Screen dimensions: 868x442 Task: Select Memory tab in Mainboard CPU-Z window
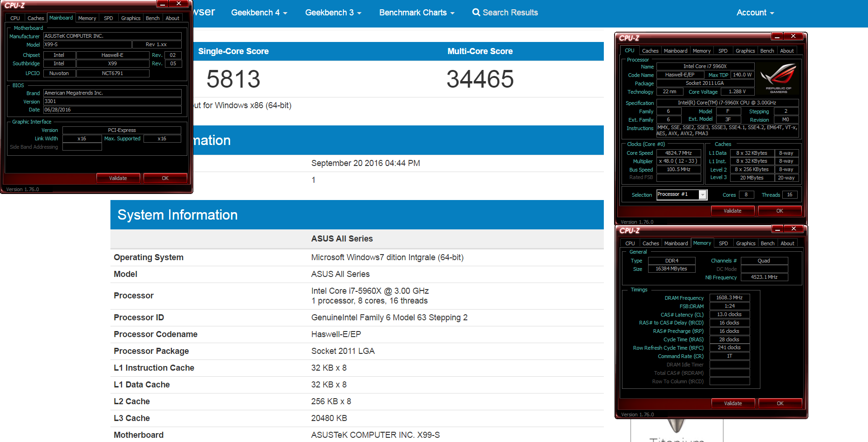87,18
